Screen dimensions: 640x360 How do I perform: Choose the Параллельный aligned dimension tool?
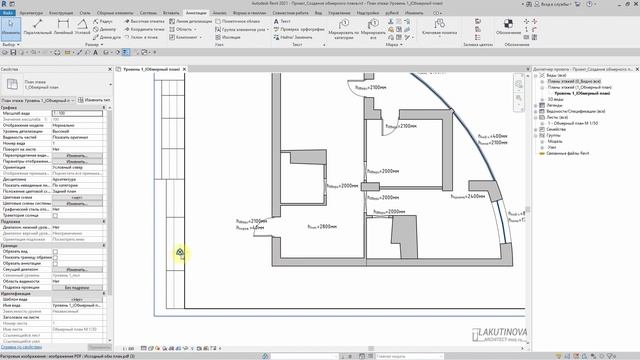pos(38,26)
